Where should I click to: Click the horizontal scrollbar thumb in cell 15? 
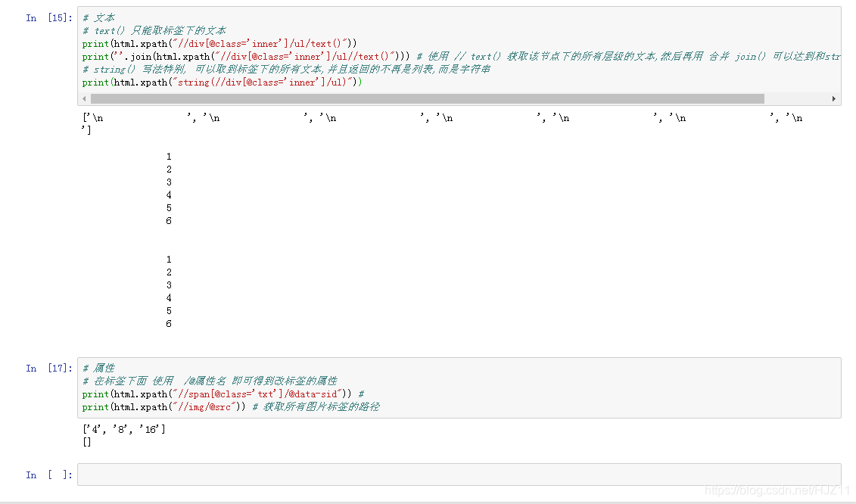[x=428, y=99]
